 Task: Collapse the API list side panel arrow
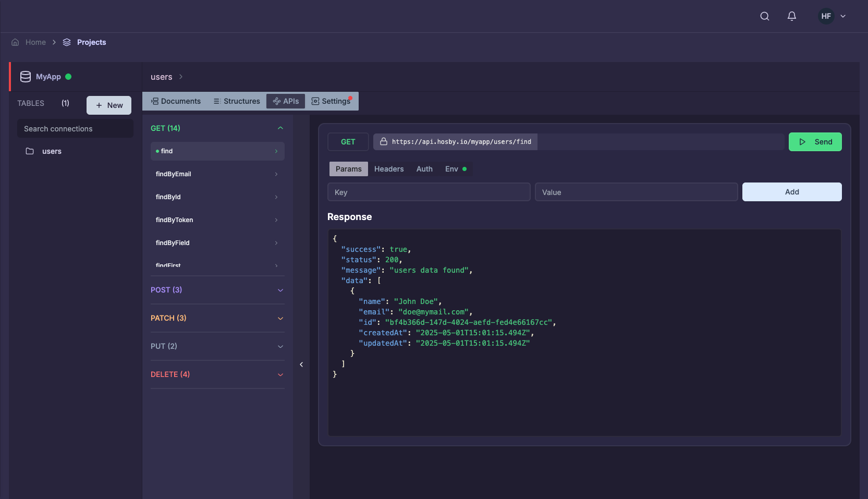(x=301, y=364)
